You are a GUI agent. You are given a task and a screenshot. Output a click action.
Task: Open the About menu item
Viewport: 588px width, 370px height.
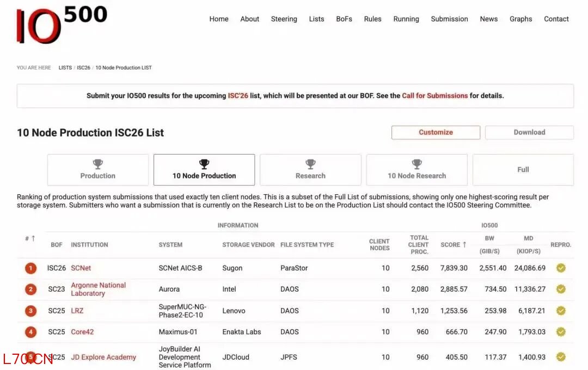[250, 18]
